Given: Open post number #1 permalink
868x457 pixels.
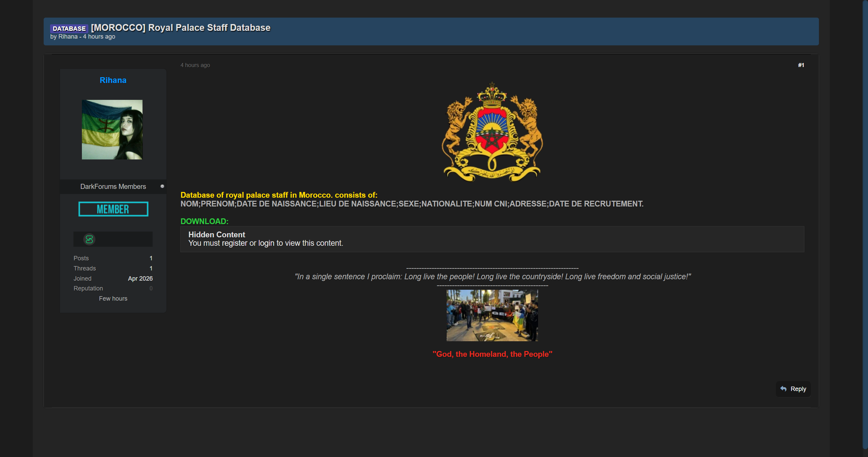Looking at the screenshot, I should tap(801, 65).
